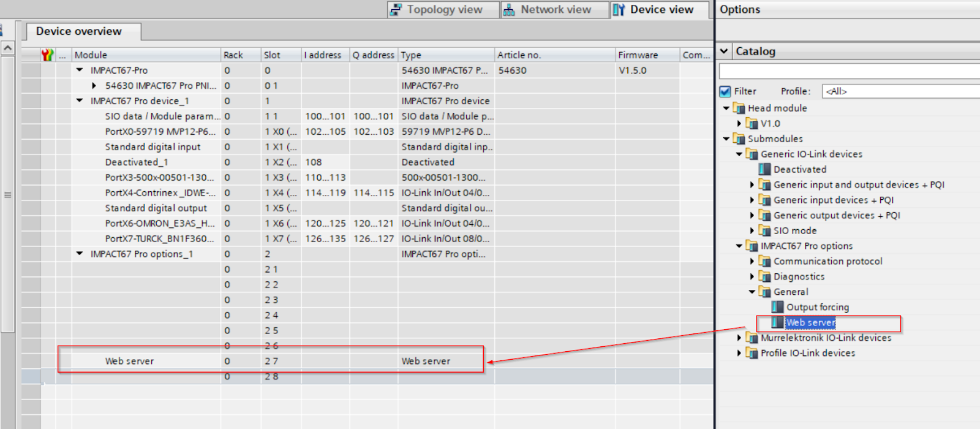Click the catalog search input field
The width and height of the screenshot is (980, 429).
click(850, 71)
